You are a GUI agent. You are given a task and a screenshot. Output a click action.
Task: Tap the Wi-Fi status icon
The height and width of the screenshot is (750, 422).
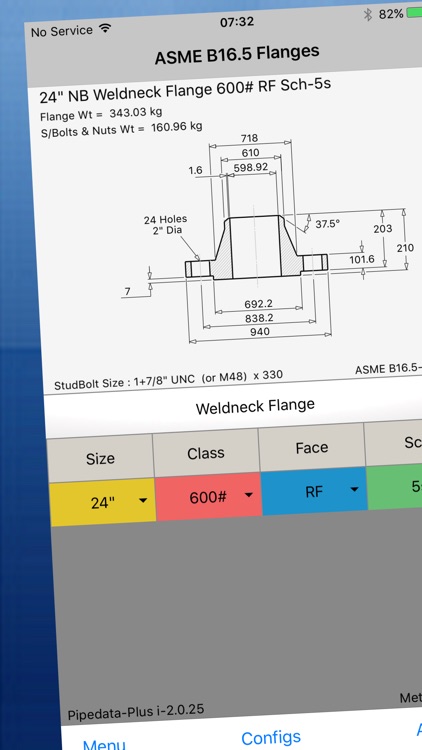103,29
